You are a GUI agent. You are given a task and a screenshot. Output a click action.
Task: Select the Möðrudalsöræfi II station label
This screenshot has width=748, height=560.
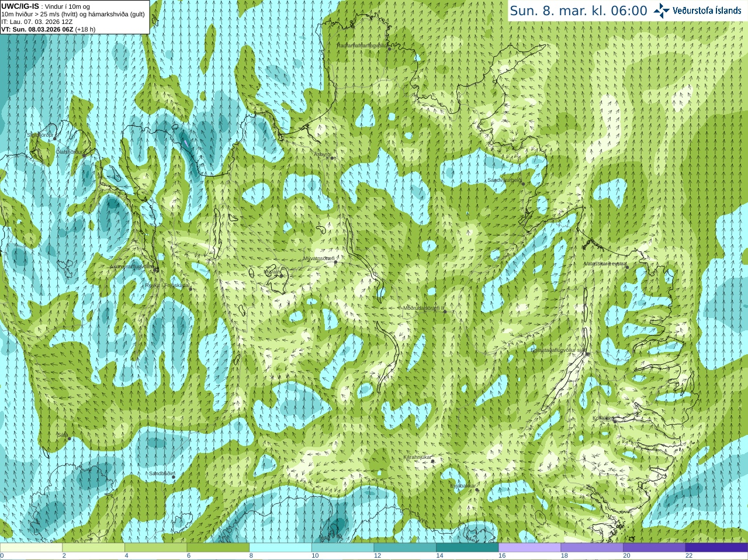pos(424,308)
